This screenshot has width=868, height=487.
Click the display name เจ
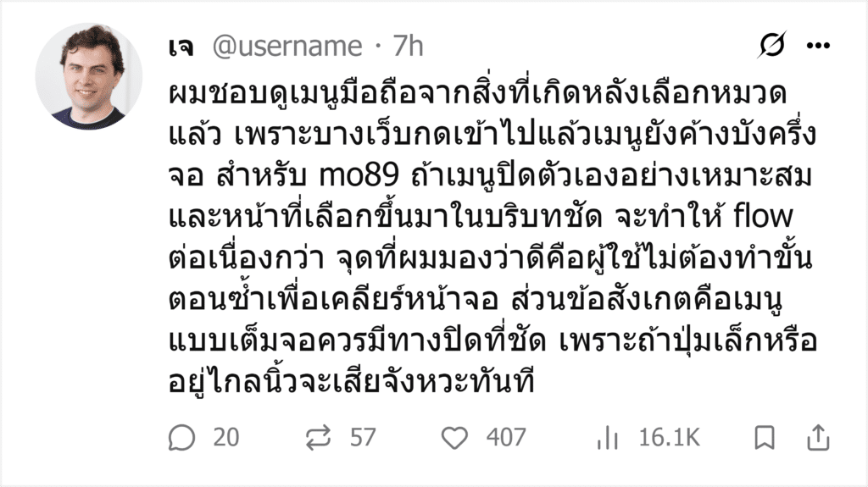pos(181,47)
